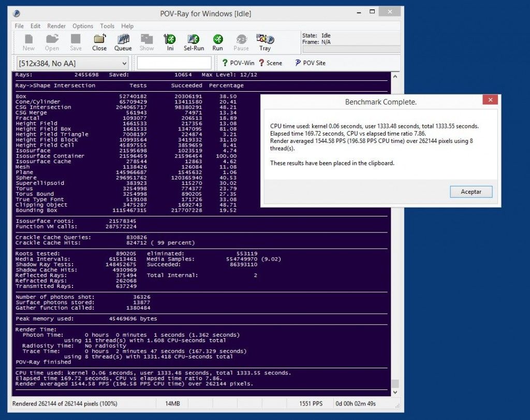The height and width of the screenshot is (420, 530).
Task: Open the Help menu
Action: coord(127,26)
